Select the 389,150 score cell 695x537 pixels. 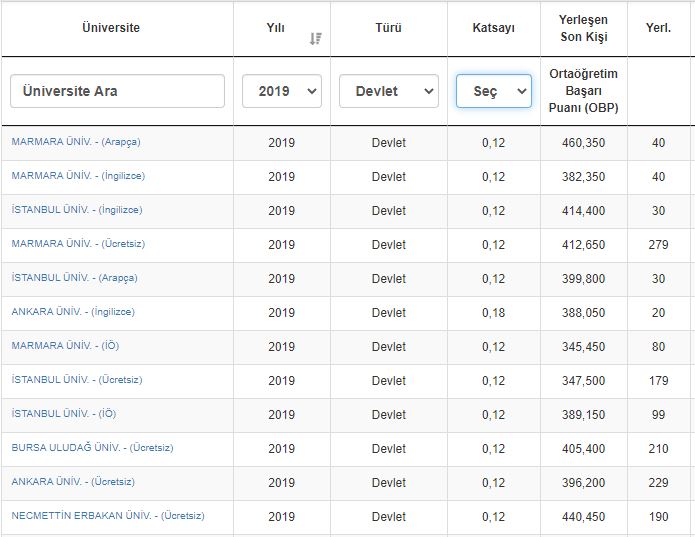point(583,415)
